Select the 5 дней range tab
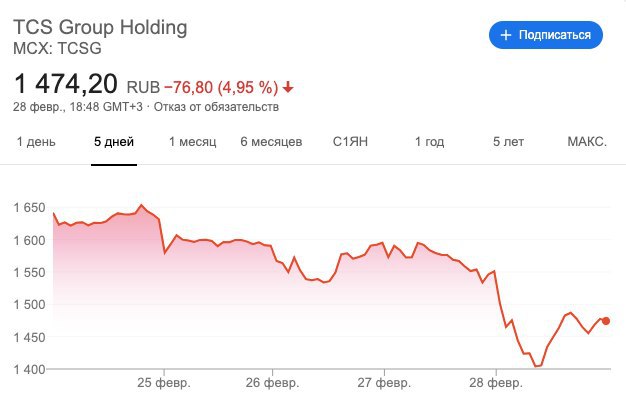Image resolution: width=626 pixels, height=403 pixels. [x=113, y=142]
